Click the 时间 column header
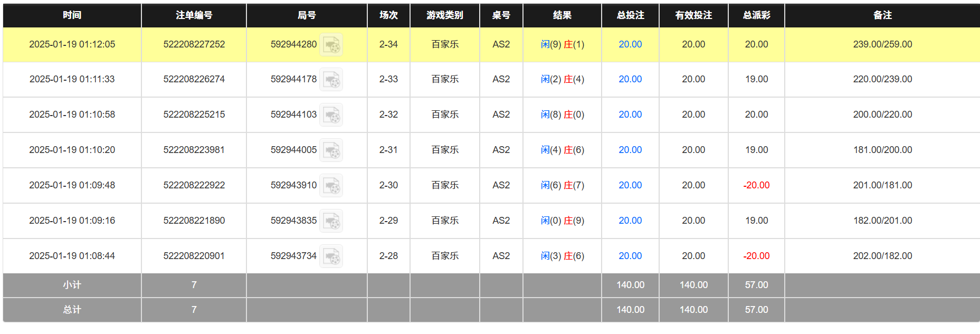 [x=72, y=15]
